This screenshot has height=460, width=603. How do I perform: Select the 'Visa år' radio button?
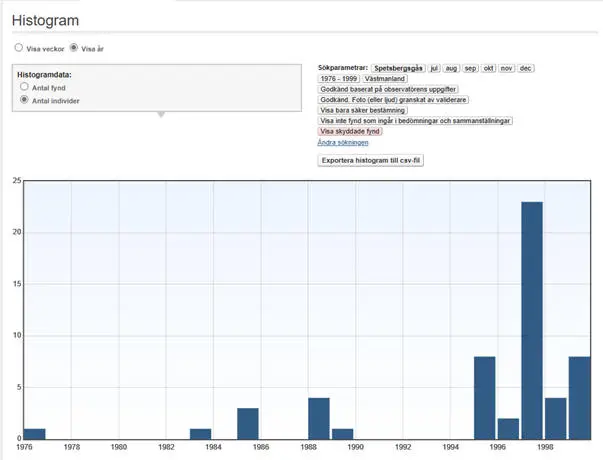[x=74, y=48]
